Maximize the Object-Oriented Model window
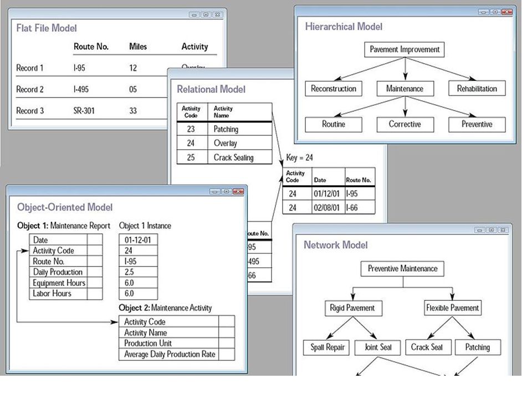Screen dimensions: 532x399 227,191
